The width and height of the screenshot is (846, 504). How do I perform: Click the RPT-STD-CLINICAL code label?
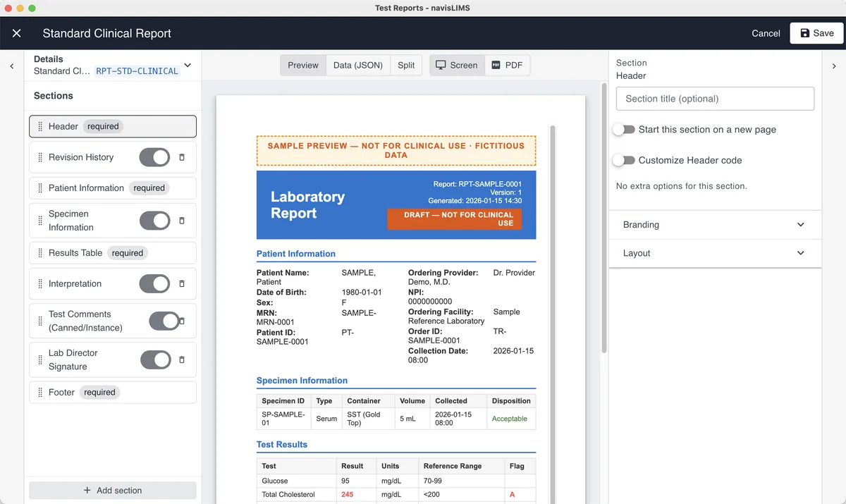tap(137, 71)
